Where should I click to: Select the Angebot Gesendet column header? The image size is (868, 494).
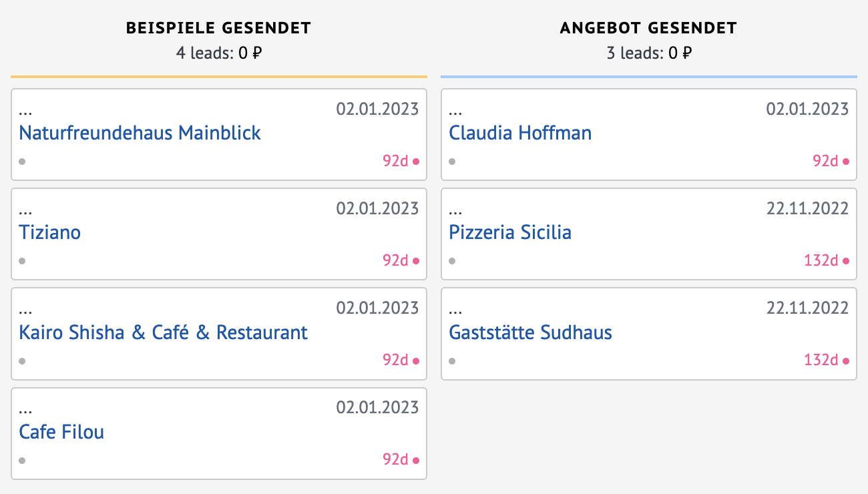[648, 28]
